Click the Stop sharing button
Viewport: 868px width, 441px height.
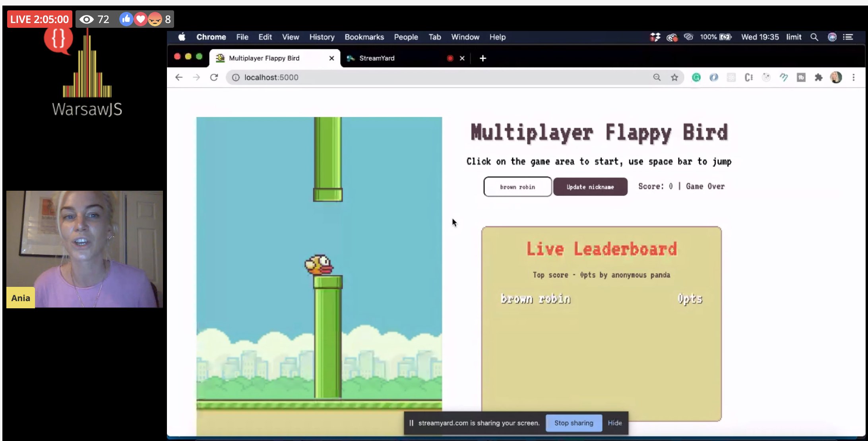[574, 423]
